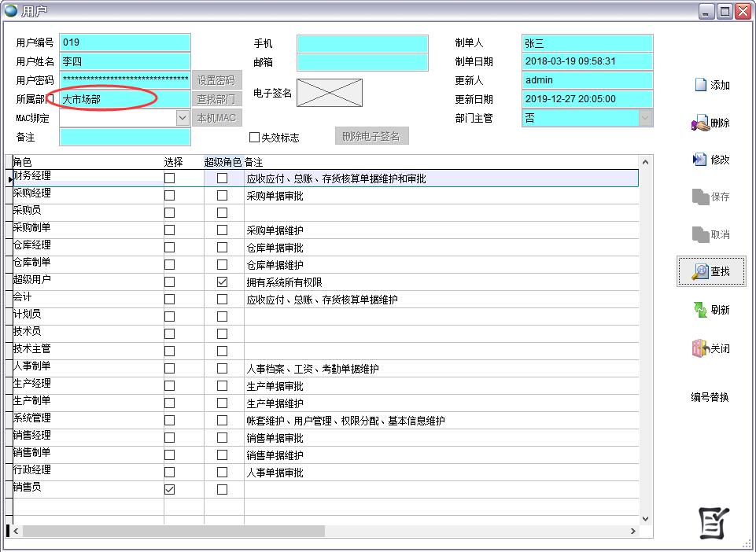Open the MAC绑定 dropdown list

181,117
